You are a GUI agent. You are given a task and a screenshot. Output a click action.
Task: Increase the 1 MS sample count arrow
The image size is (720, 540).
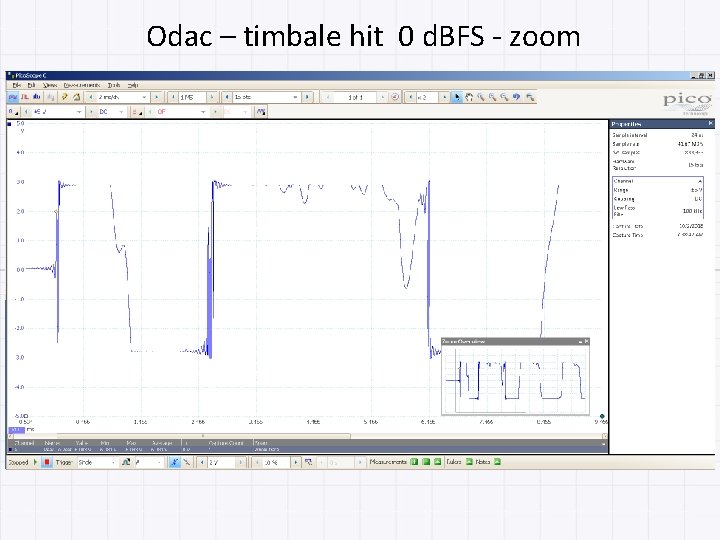(x=212, y=97)
